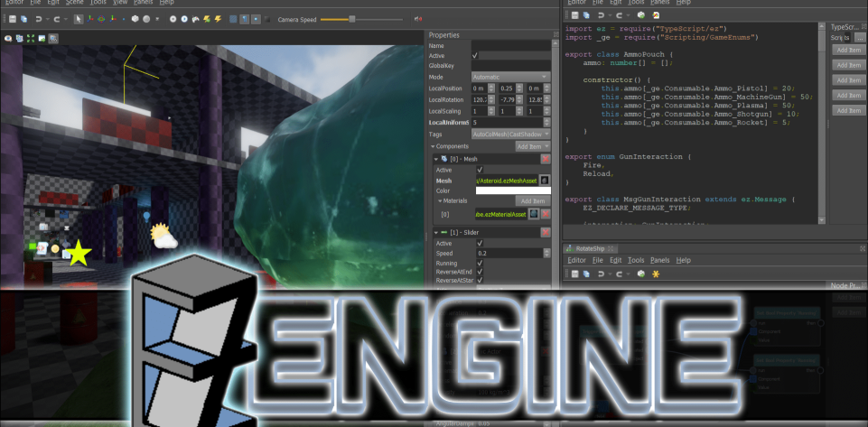Open Tools menu in RotateShip window
This screenshot has height=427, width=868.
(636, 260)
